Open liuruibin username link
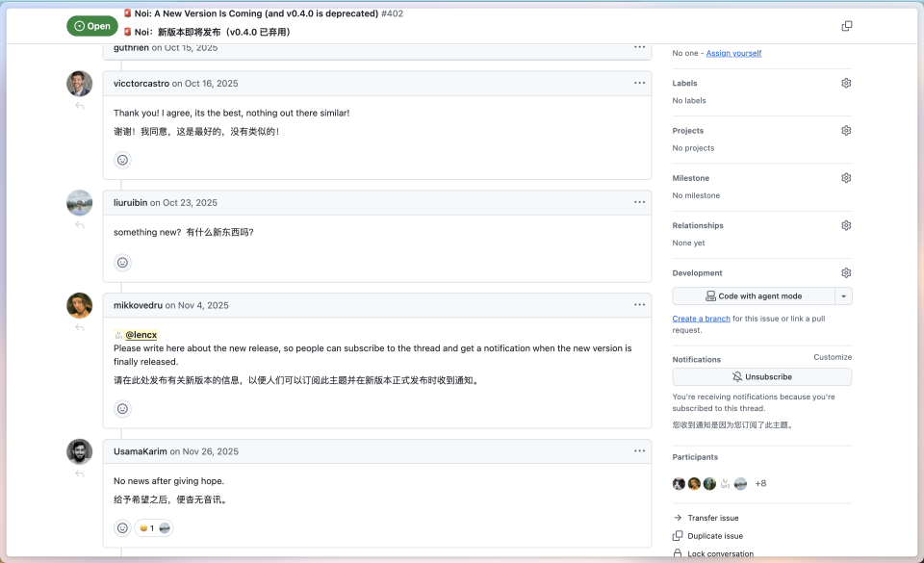The width and height of the screenshot is (924, 563). [x=130, y=203]
